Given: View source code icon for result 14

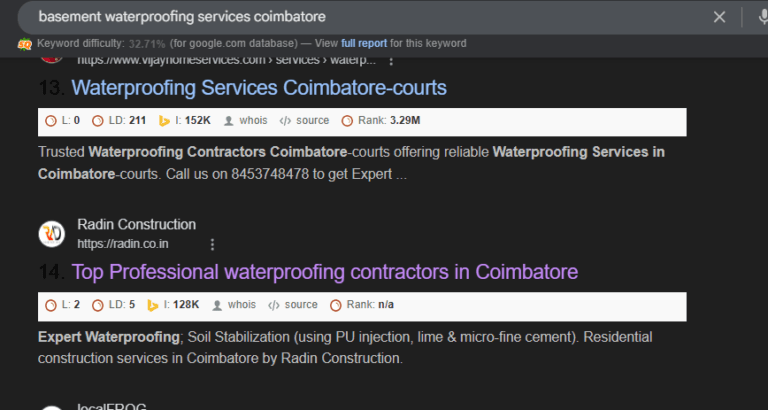Looking at the screenshot, I should (273, 305).
